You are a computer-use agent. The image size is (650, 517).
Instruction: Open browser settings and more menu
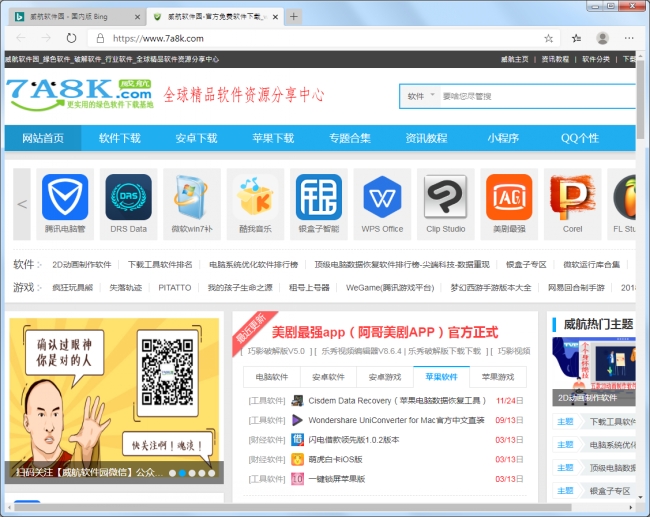point(629,38)
